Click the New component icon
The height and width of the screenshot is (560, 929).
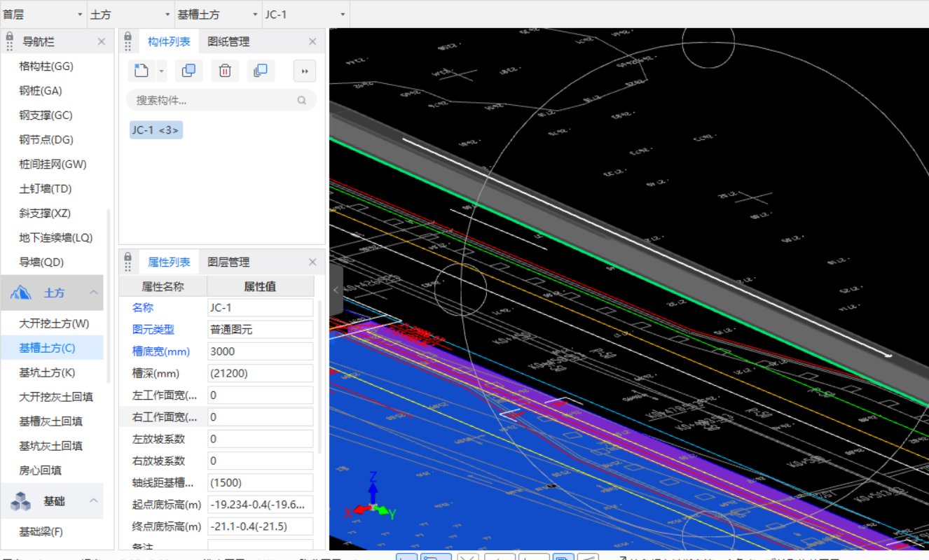point(141,70)
